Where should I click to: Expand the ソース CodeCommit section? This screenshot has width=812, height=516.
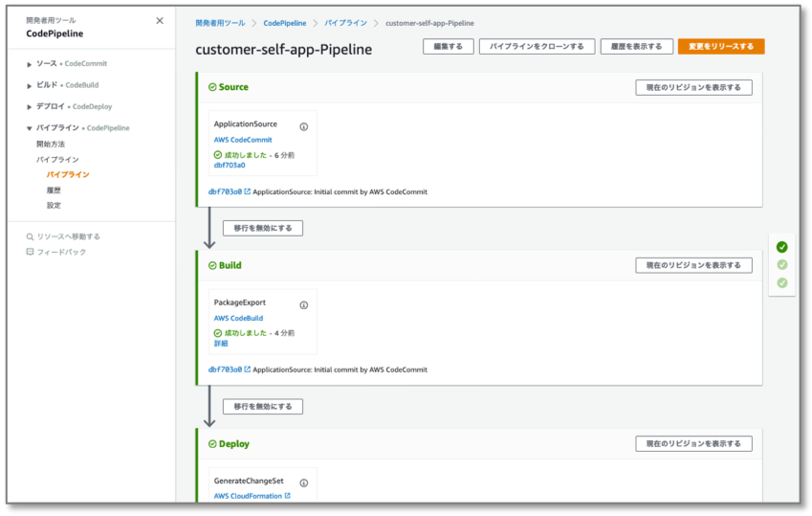pyautogui.click(x=29, y=64)
